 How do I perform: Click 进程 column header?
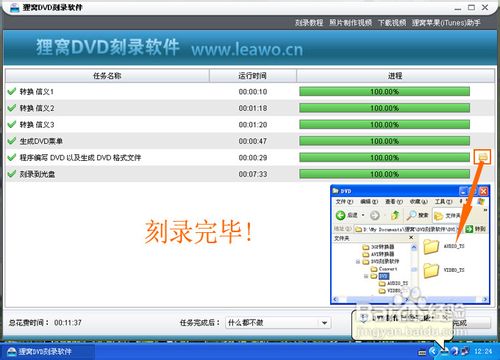[395, 76]
